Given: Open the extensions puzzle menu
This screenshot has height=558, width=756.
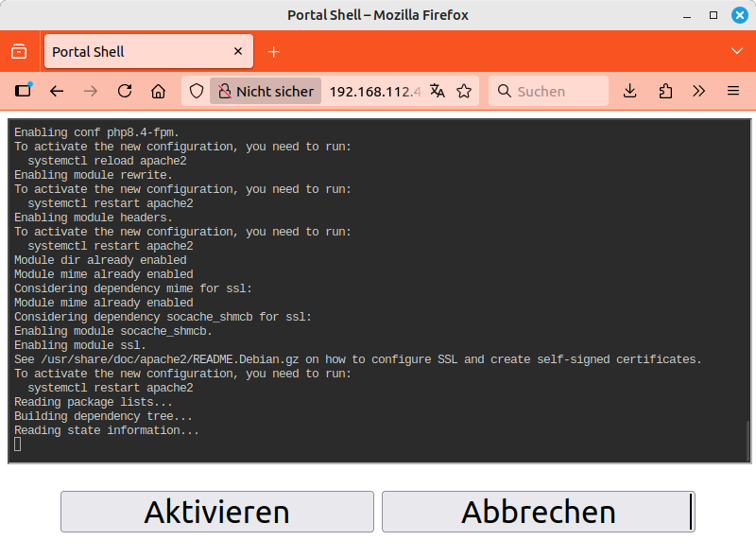Looking at the screenshot, I should [x=664, y=91].
